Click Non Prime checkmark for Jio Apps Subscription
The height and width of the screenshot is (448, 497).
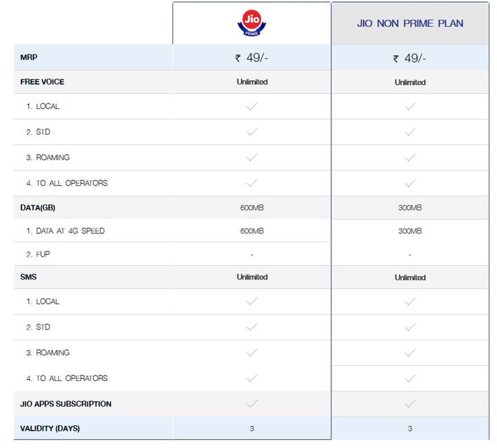coord(409,404)
